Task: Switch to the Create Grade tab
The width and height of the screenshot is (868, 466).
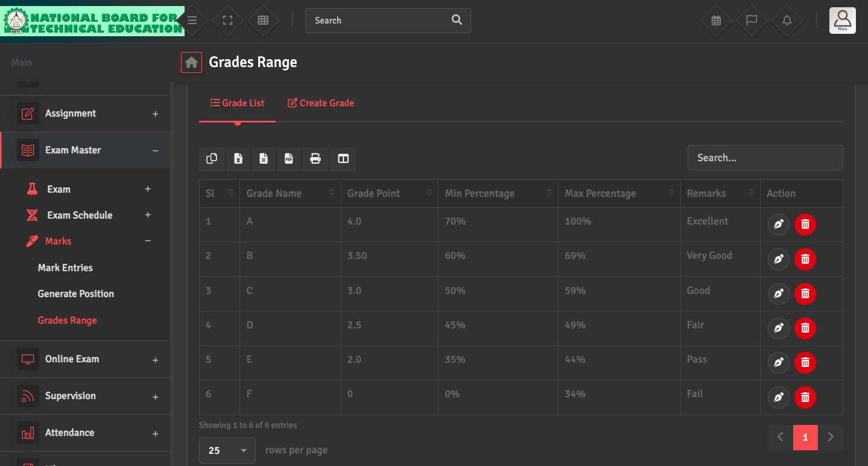Action: (321, 103)
